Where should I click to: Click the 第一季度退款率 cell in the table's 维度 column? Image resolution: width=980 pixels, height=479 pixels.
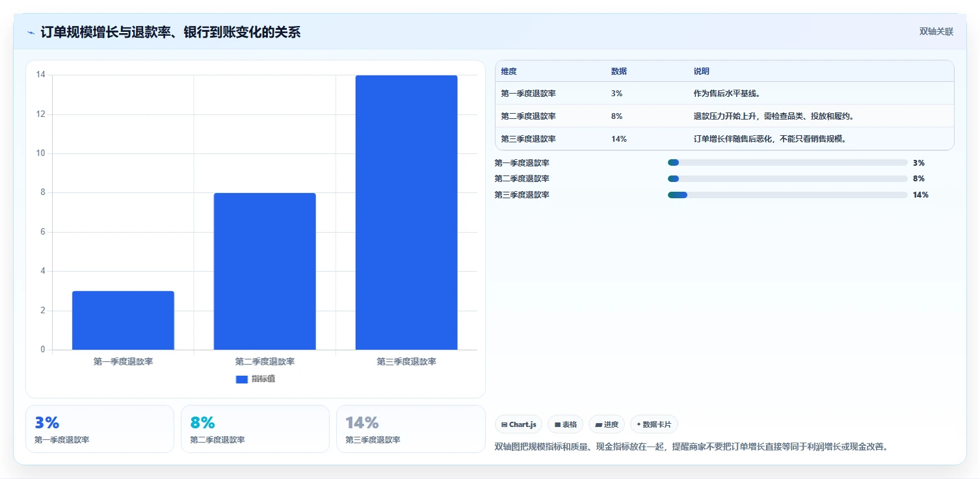[528, 93]
